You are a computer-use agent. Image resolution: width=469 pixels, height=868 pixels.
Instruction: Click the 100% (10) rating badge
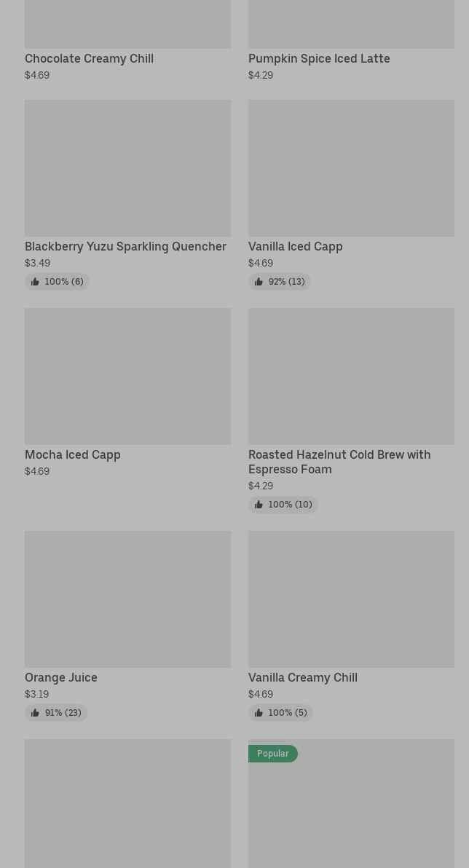pyautogui.click(x=283, y=505)
